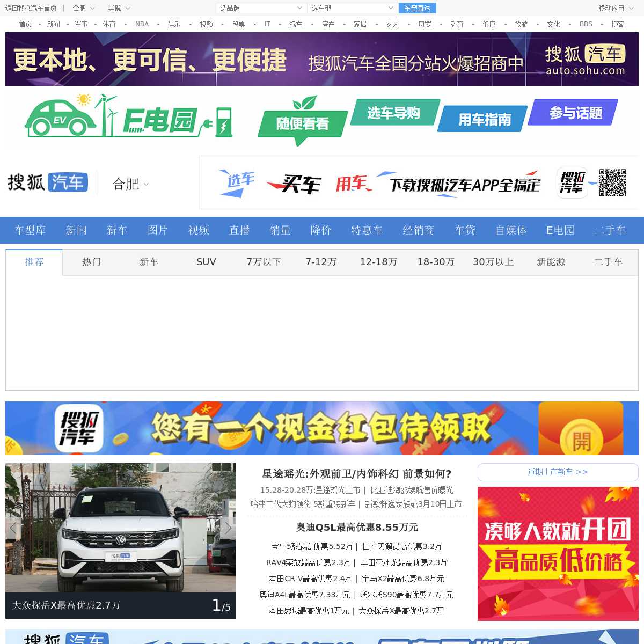Select the SUV tab
Viewport: 644px width, 644px height.
(206, 262)
